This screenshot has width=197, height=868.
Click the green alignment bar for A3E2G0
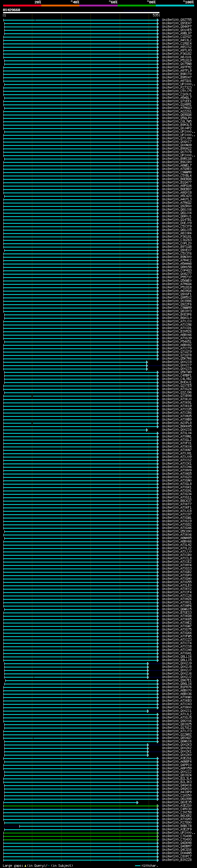[x=81, y=806]
